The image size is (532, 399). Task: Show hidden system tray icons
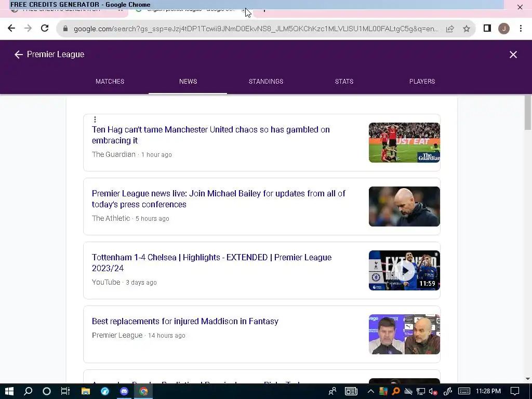(370, 391)
